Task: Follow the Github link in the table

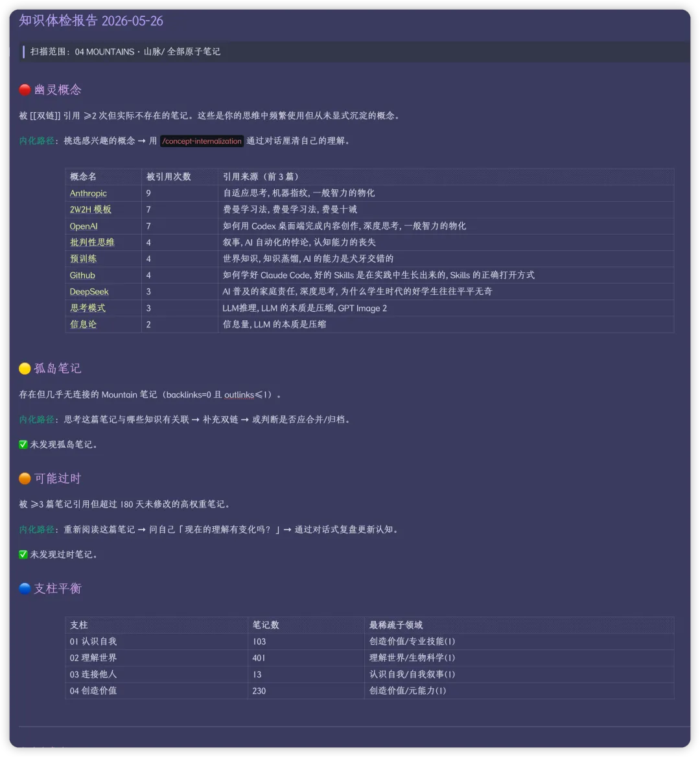Action: click(82, 275)
